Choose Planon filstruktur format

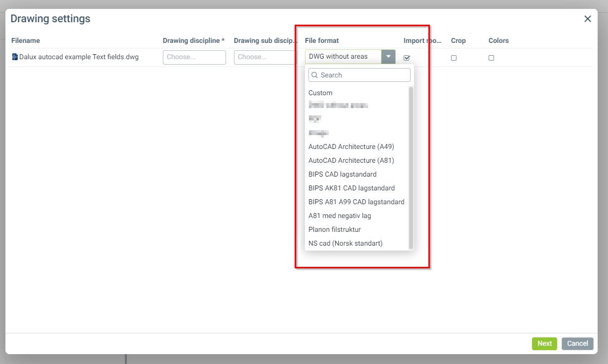[335, 229]
